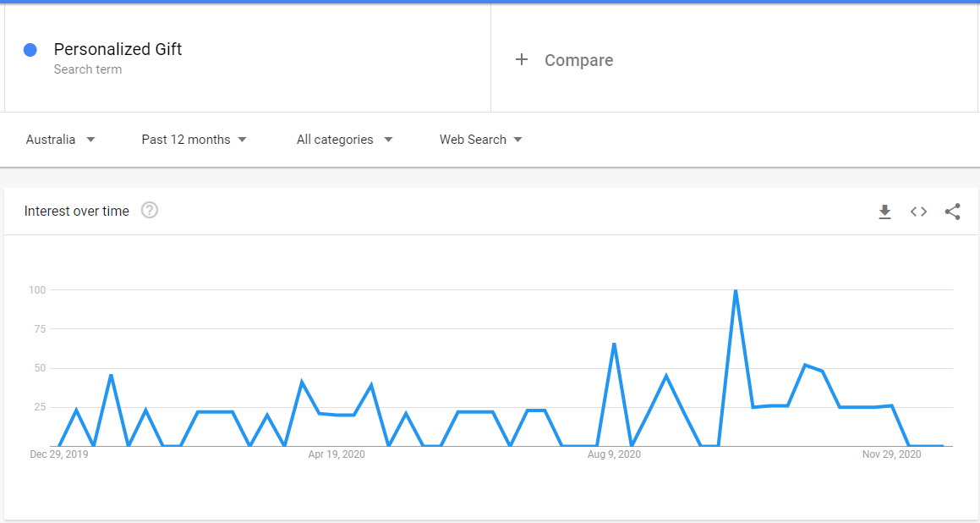Viewport: 980px width, 523px height.
Task: Click the Dec 29, 2019 date label
Action: point(58,454)
